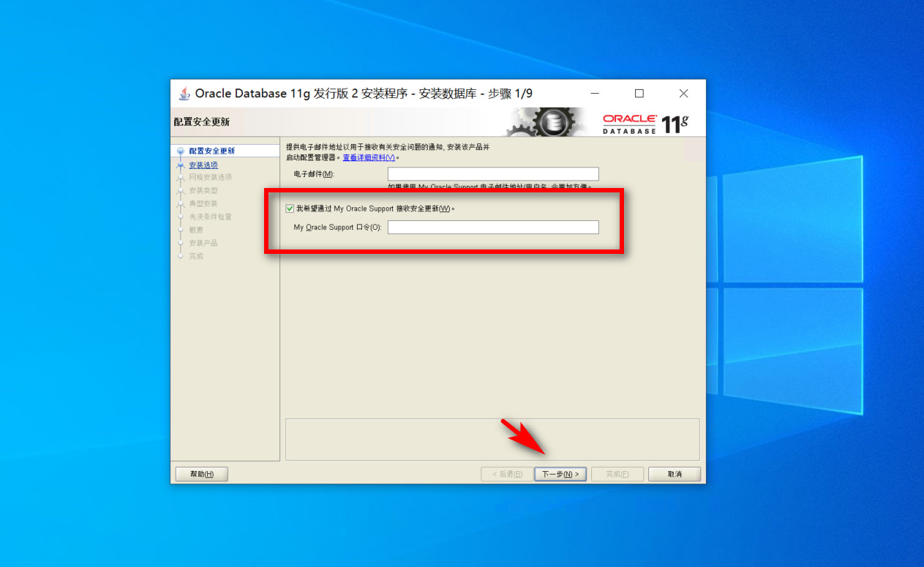Select the 安装选项 step in sidebar
Viewport: 924px width, 567px height.
[x=203, y=165]
